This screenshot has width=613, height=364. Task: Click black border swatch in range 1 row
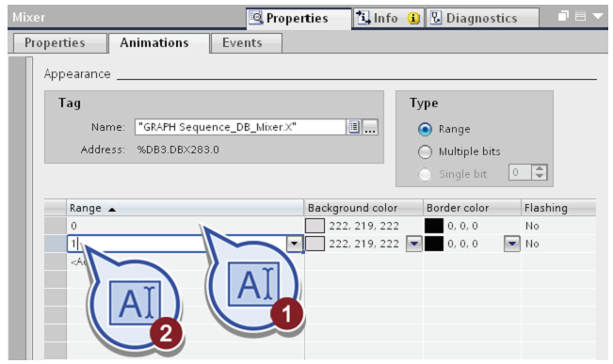click(434, 244)
